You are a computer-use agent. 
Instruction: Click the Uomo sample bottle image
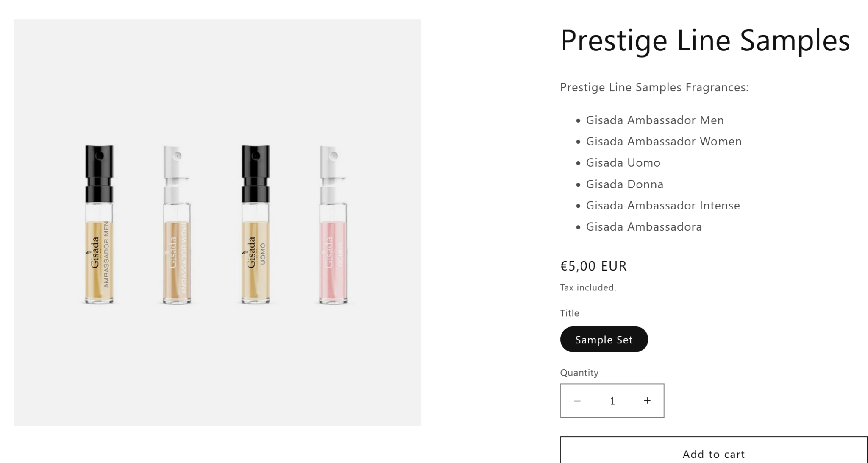click(255, 225)
